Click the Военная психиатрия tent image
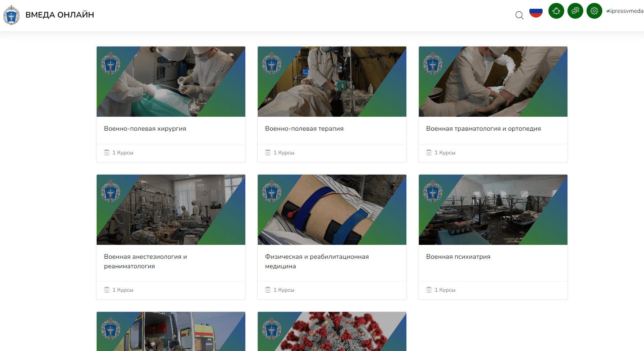Image resolution: width=644 pixels, height=351 pixels. [493, 210]
